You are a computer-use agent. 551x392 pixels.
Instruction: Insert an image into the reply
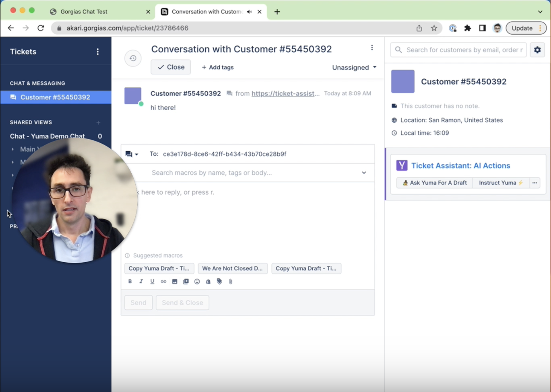pyautogui.click(x=175, y=281)
